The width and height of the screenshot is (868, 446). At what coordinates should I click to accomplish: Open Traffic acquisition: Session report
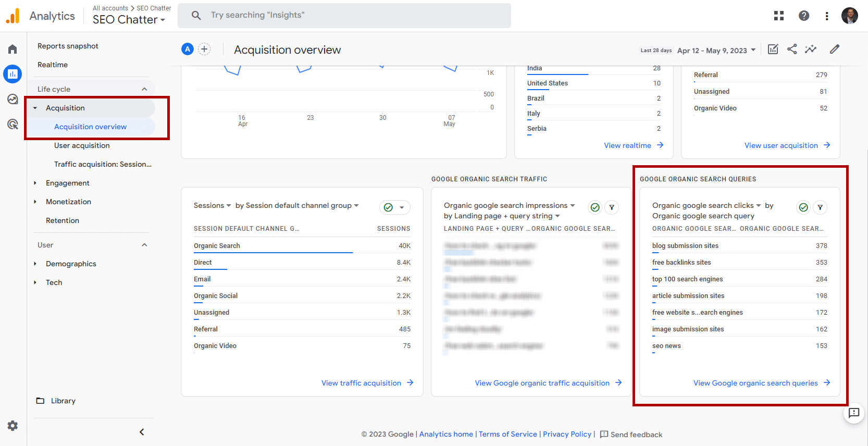[103, 164]
